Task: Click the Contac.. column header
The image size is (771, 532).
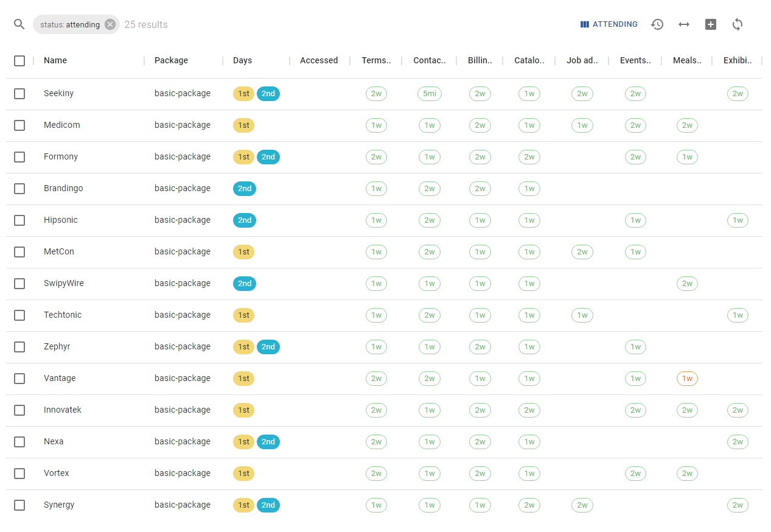Action: point(430,60)
